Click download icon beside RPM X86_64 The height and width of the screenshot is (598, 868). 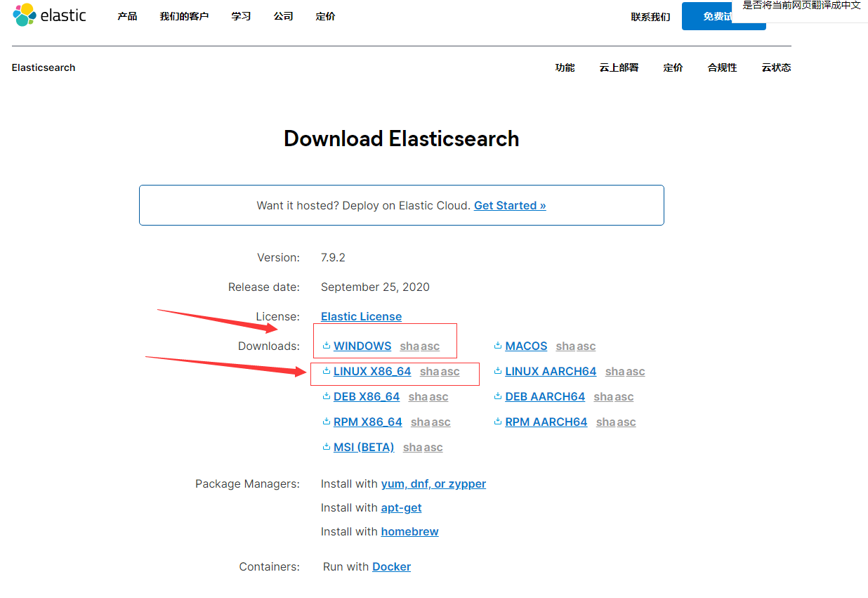tap(327, 422)
